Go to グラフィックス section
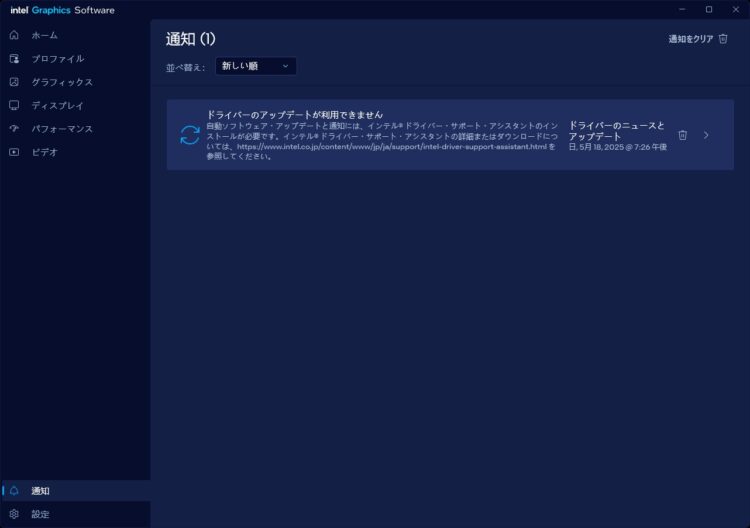This screenshot has height=528, width=750. [x=76, y=82]
